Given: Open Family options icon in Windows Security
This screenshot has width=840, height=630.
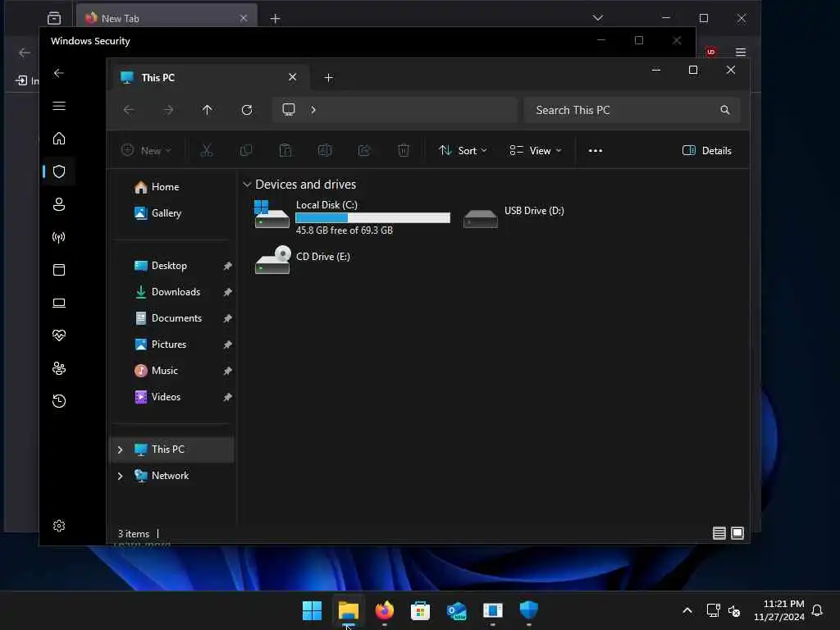Looking at the screenshot, I should [59, 368].
